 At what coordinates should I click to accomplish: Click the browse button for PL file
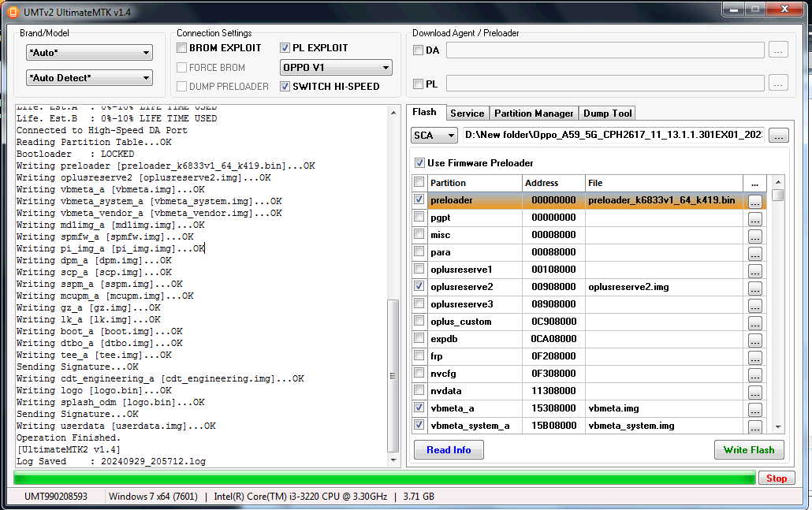778,84
